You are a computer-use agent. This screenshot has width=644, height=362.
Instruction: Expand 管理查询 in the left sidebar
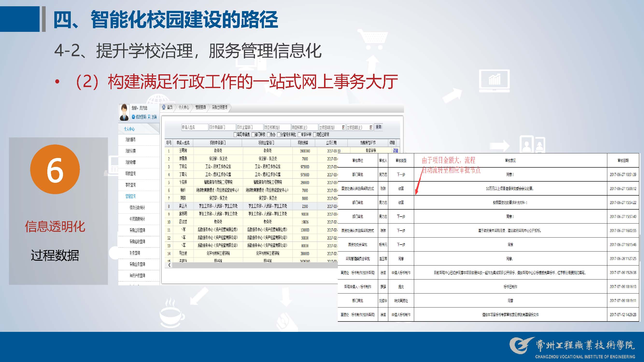click(x=130, y=196)
